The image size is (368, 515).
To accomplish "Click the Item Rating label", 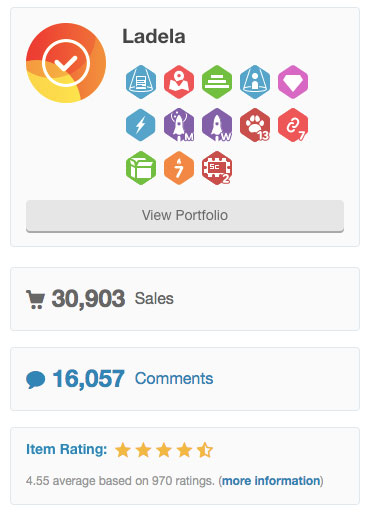I will click(67, 449).
